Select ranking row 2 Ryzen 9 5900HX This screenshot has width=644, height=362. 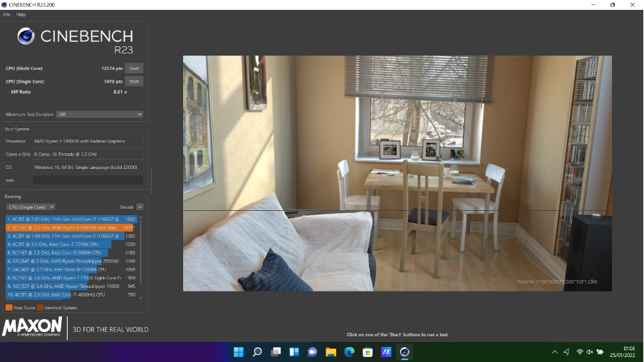(x=71, y=227)
